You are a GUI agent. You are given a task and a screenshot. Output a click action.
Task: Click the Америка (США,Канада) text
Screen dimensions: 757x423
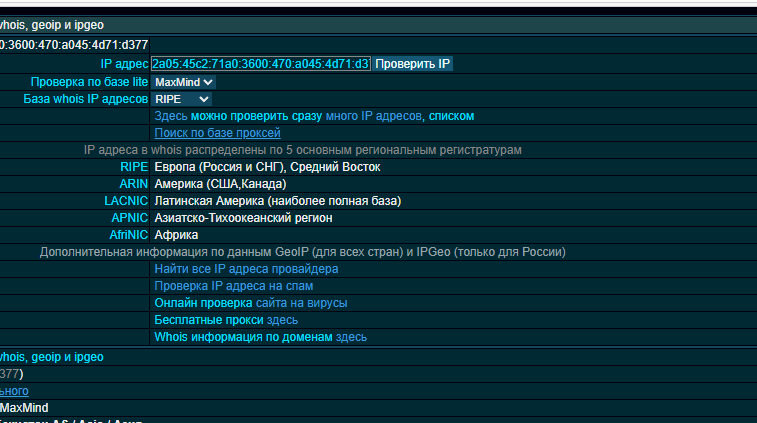[220, 184]
